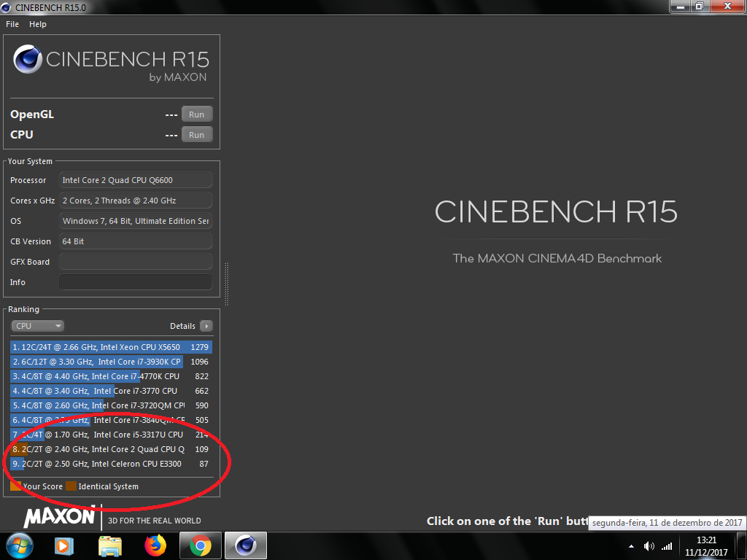Click the empty GFX Board field

(x=135, y=262)
